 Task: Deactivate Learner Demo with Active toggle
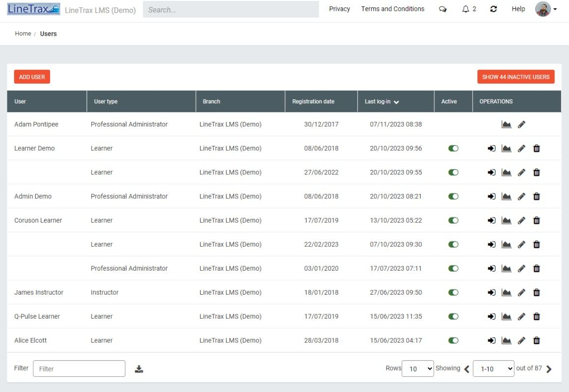[453, 148]
